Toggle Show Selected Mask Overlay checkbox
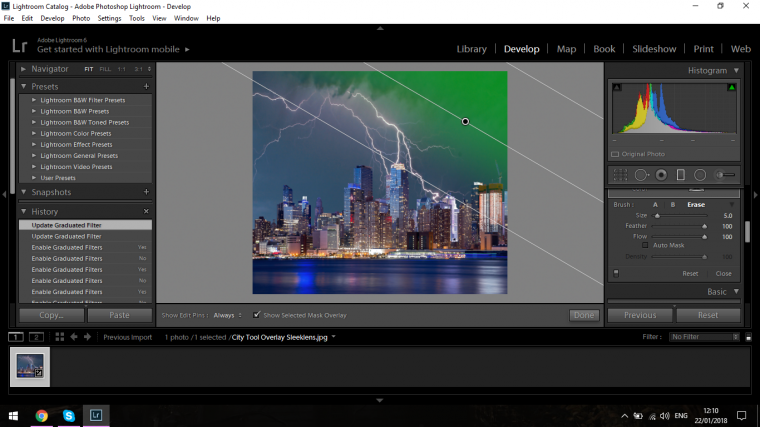760x427 pixels. click(256, 315)
